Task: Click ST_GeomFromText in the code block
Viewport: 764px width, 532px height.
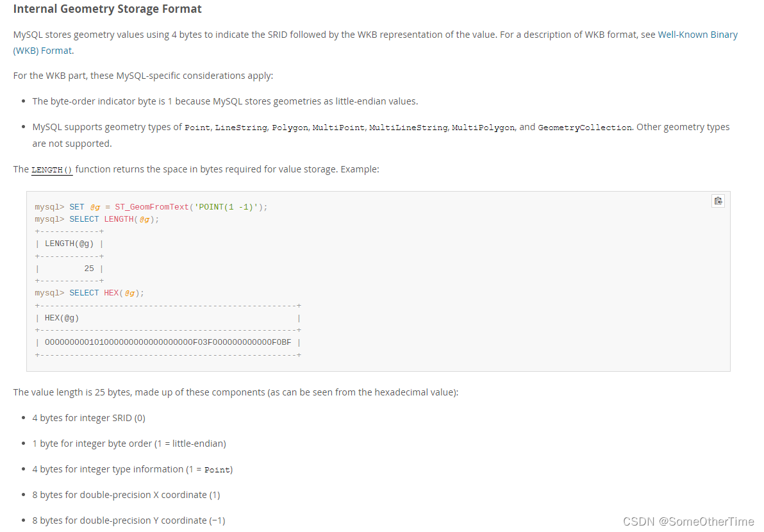Action: click(x=152, y=207)
